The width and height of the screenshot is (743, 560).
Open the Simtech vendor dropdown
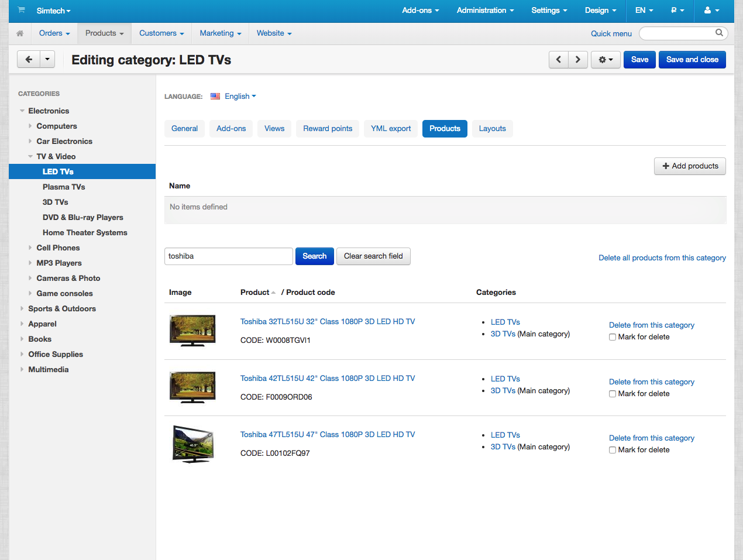53,11
